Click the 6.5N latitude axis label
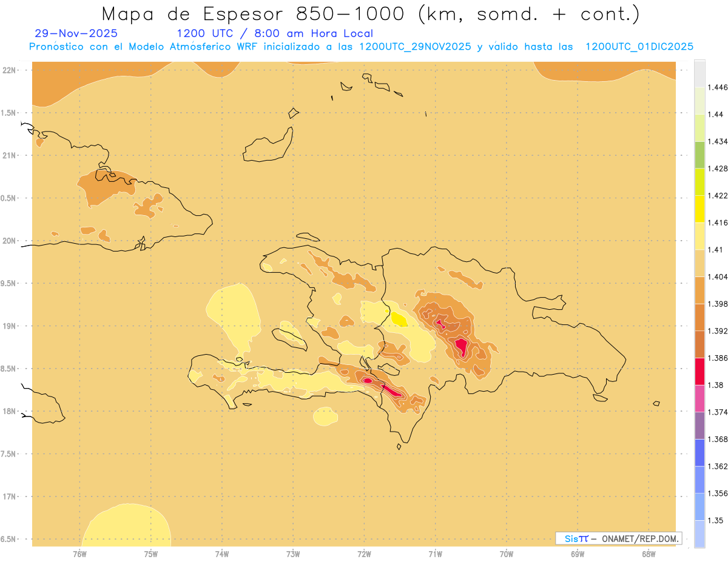728x562 pixels. tap(9, 539)
